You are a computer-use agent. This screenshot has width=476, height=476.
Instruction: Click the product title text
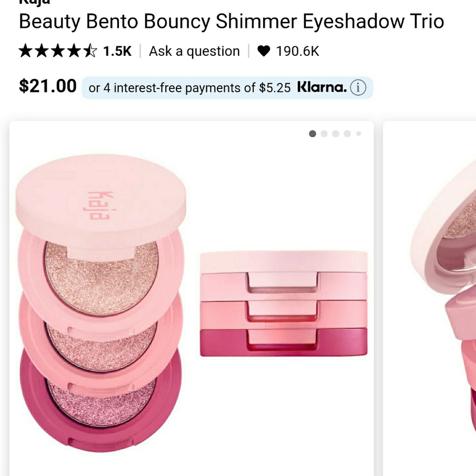tap(231, 21)
